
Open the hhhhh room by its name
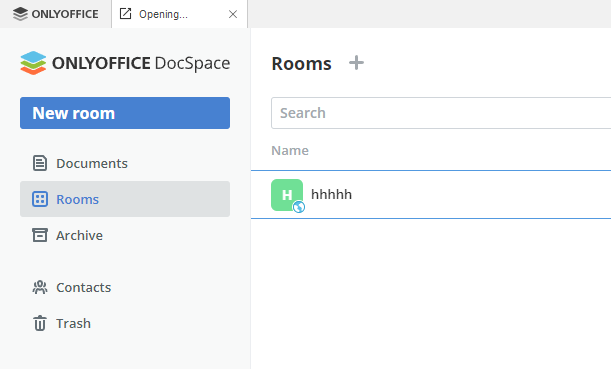tap(331, 194)
